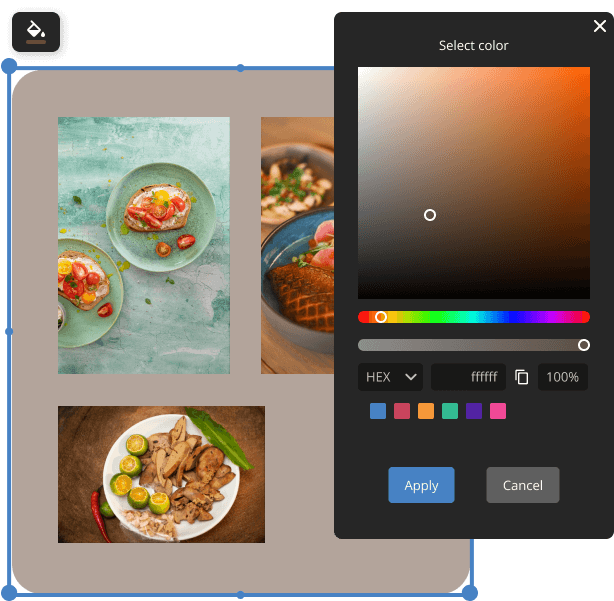Click the paint bucket fill color icon
Image resolution: width=614 pixels, height=601 pixels.
coord(36,32)
